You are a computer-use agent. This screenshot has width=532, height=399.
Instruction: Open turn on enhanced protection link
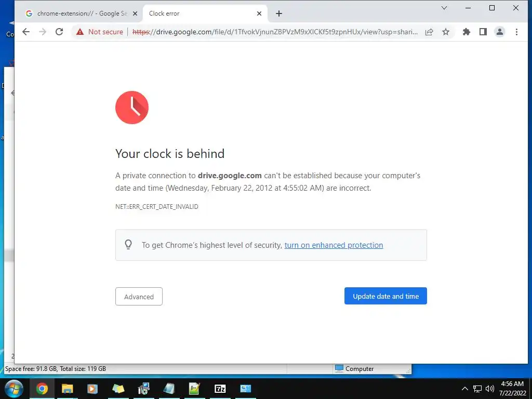coord(334,245)
